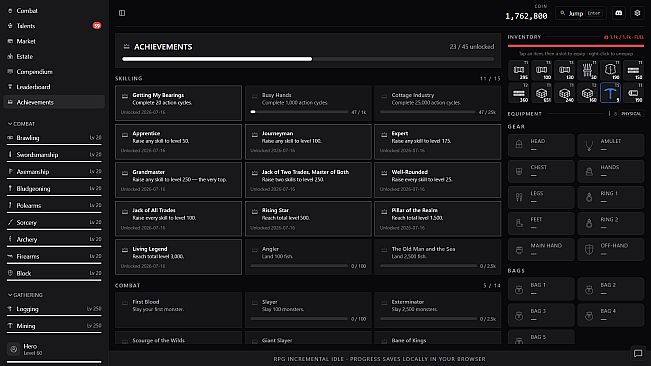Select the ore item with quantity 651
Viewport: 651px width, 366px height.
[x=541, y=93]
